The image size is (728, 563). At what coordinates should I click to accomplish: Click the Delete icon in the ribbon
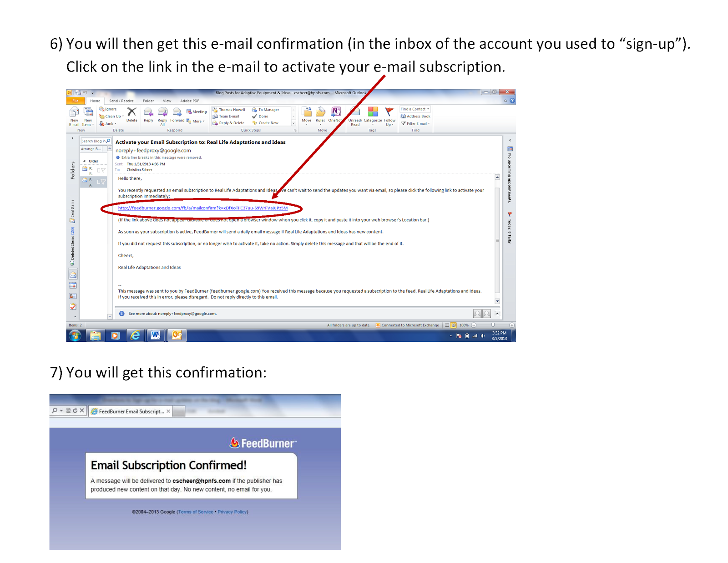[132, 115]
